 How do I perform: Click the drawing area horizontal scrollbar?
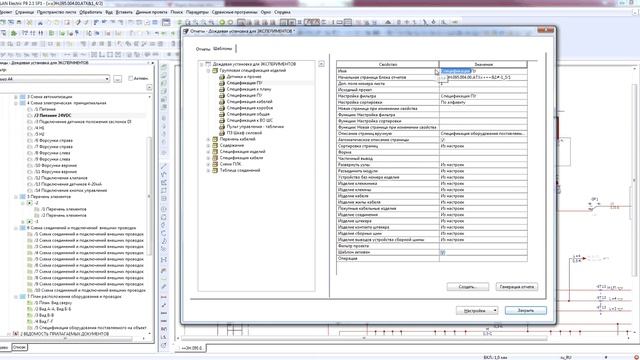coord(363,338)
